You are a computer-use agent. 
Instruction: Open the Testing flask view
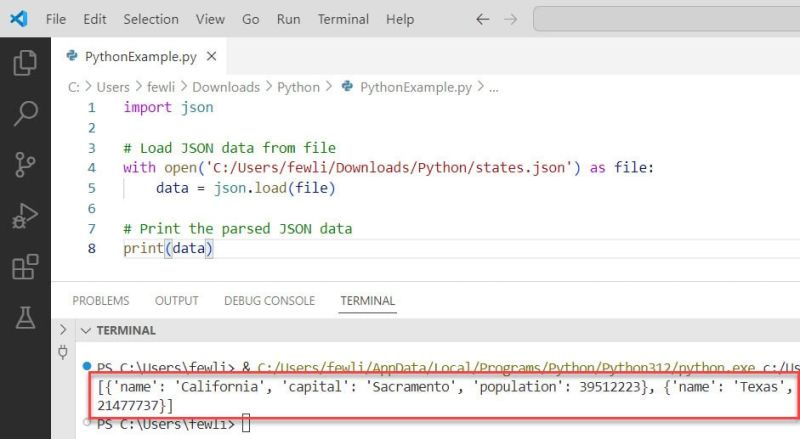(x=25, y=318)
